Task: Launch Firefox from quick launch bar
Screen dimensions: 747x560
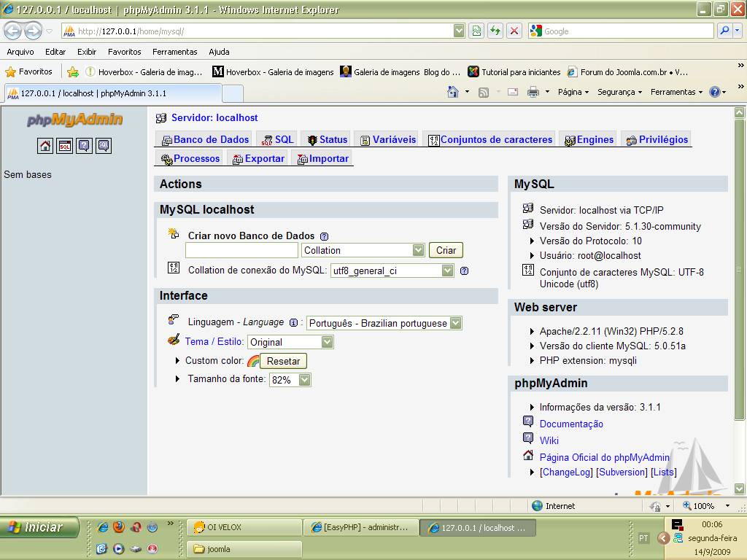Action: coord(119,527)
